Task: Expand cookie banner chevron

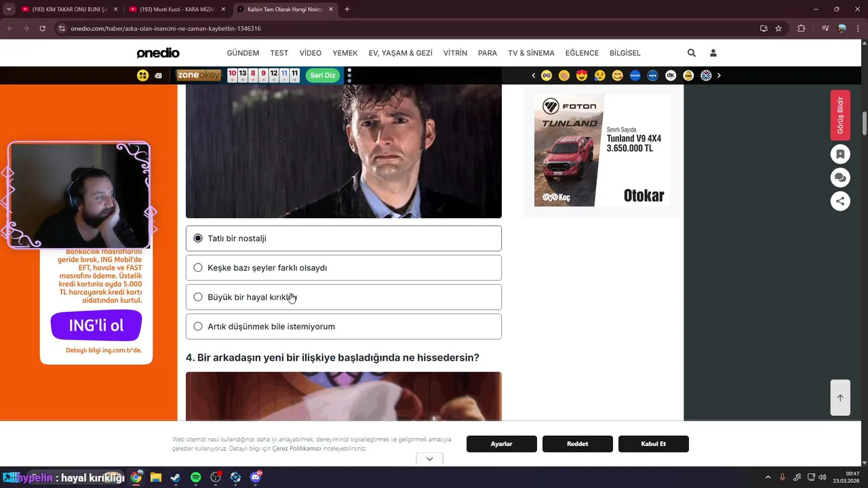Action: point(430,459)
